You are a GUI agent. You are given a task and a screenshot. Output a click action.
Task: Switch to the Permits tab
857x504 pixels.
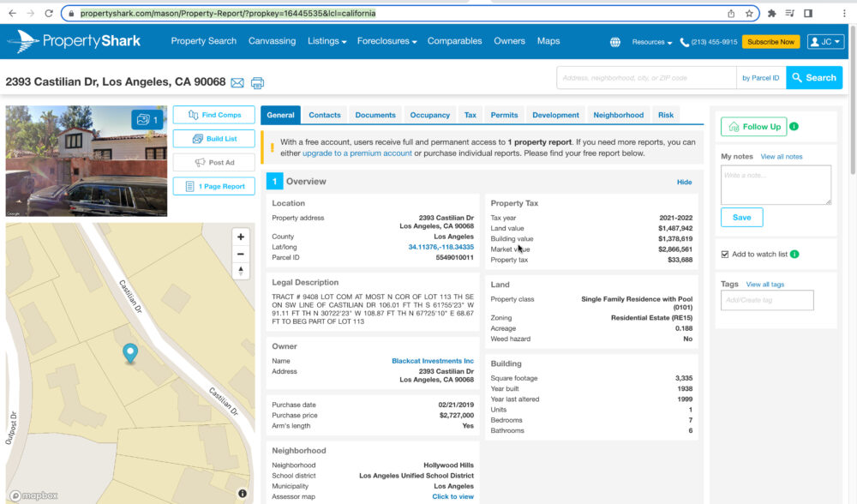point(504,115)
